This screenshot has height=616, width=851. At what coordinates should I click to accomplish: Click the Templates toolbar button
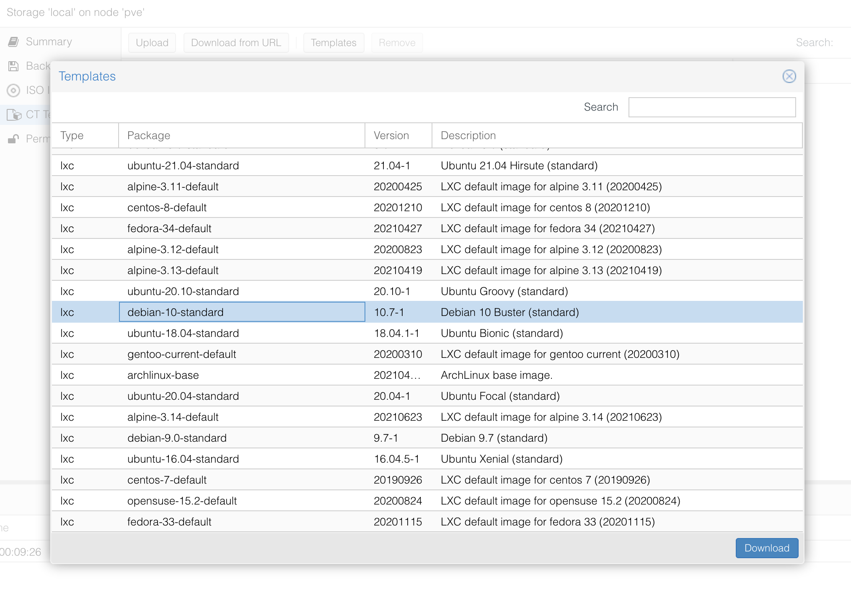tap(334, 43)
